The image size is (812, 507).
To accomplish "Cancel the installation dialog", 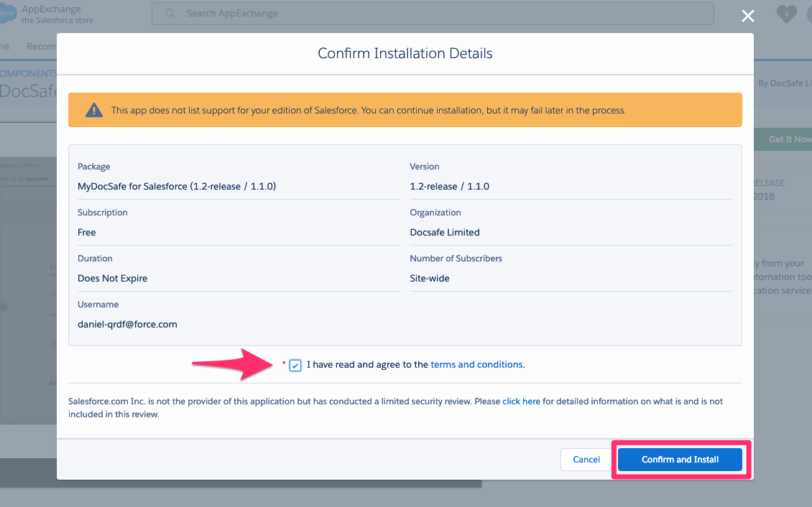I will (586, 460).
